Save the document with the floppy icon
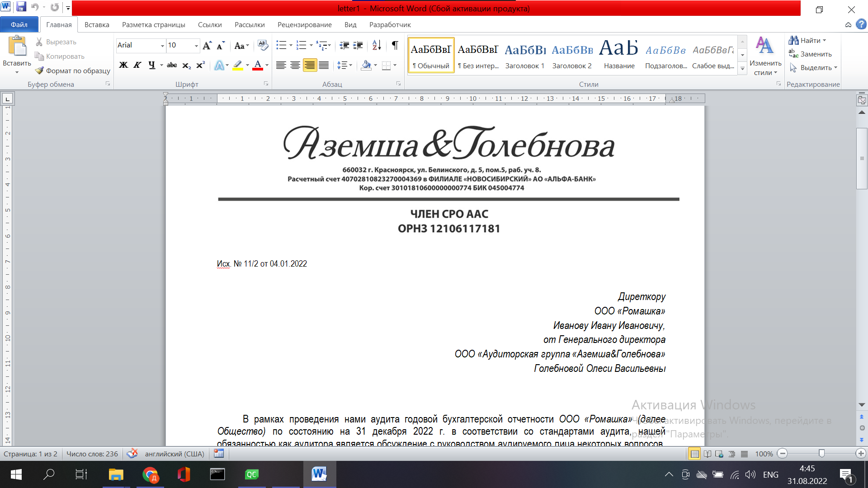 [x=21, y=7]
